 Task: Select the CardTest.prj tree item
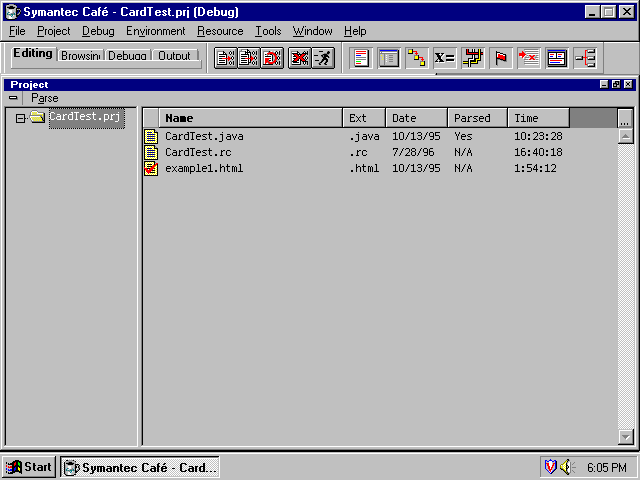coord(86,118)
